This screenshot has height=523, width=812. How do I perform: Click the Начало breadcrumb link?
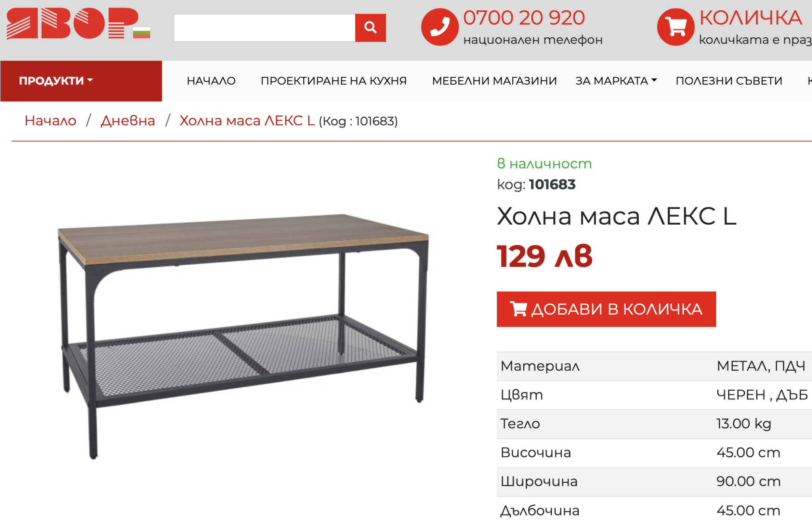click(50, 120)
